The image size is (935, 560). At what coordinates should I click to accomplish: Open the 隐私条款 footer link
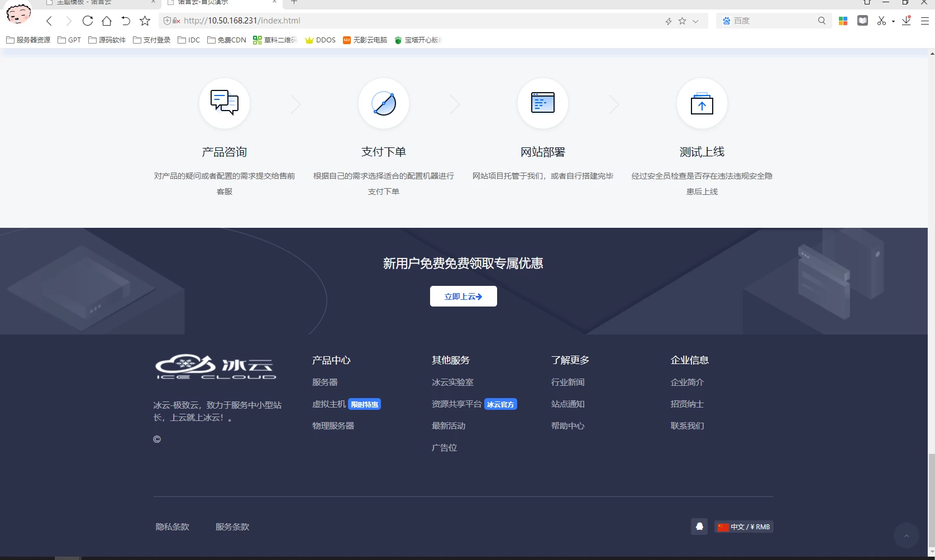(172, 526)
